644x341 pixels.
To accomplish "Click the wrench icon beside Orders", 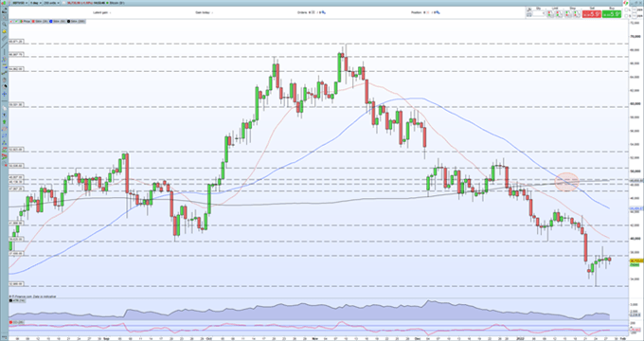I will pos(324,12).
